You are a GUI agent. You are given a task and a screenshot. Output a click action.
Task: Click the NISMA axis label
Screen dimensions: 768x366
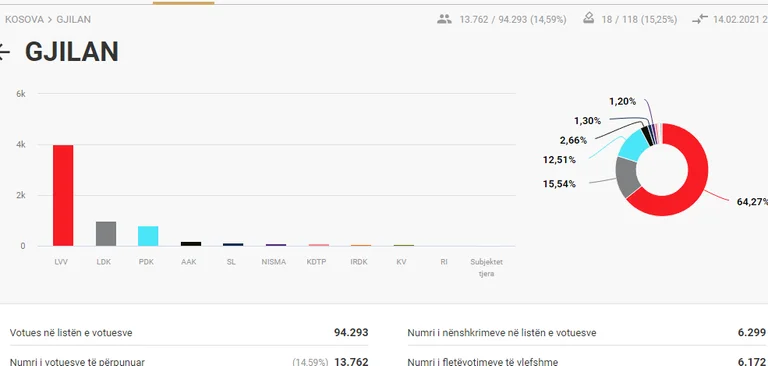(x=274, y=262)
